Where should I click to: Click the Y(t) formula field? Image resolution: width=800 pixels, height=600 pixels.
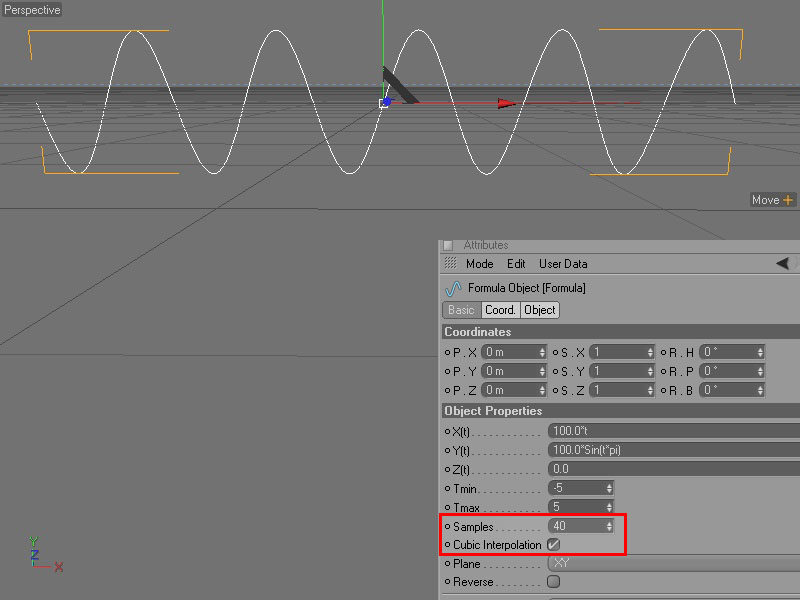[674, 449]
